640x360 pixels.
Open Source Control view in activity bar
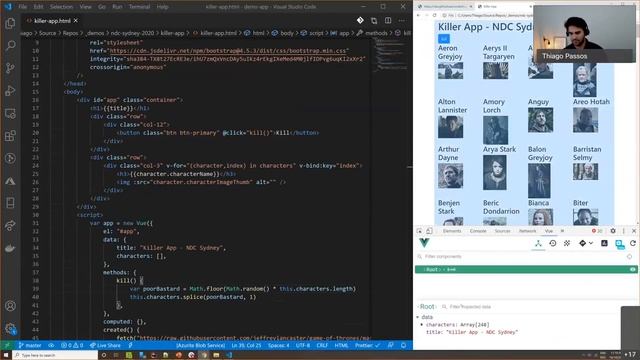click(x=10, y=68)
